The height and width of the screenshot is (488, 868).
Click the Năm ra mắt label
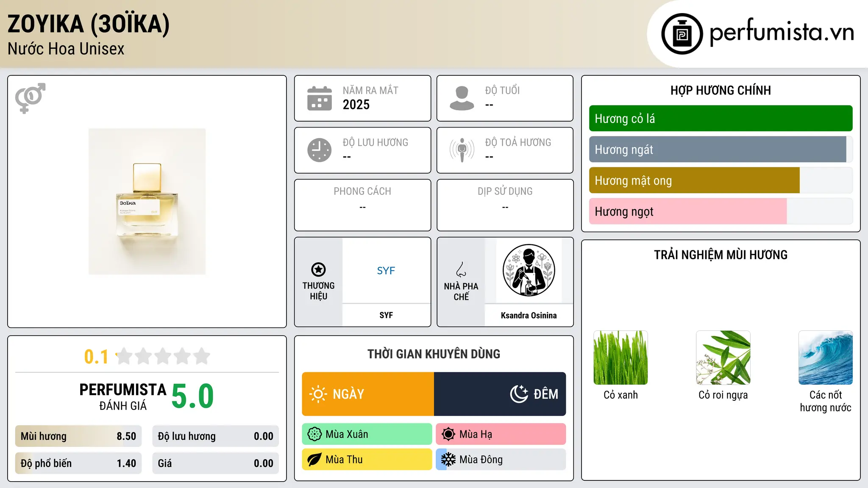coord(370,90)
